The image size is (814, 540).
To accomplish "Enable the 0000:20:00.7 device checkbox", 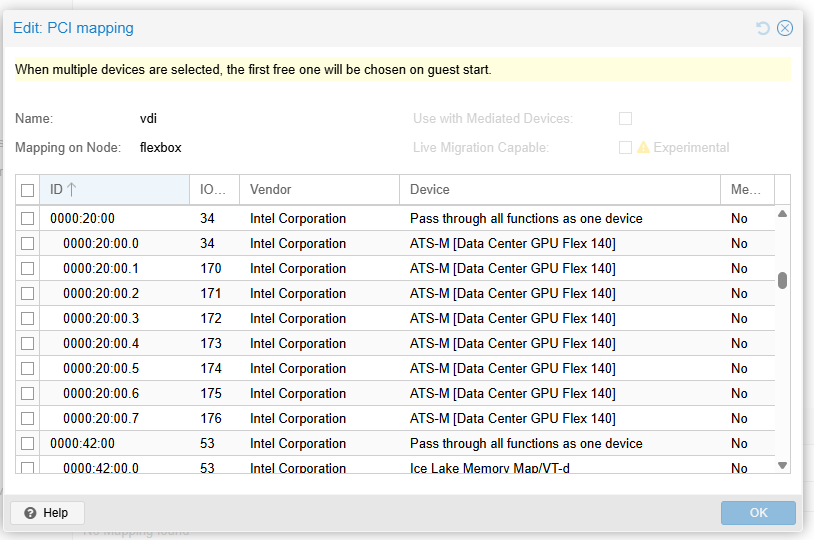I will coord(28,418).
